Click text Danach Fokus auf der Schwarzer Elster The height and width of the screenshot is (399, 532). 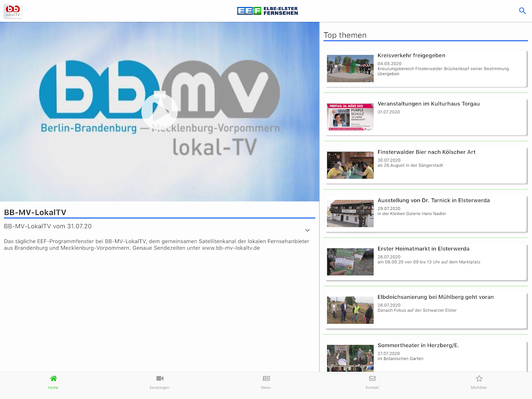[417, 310]
